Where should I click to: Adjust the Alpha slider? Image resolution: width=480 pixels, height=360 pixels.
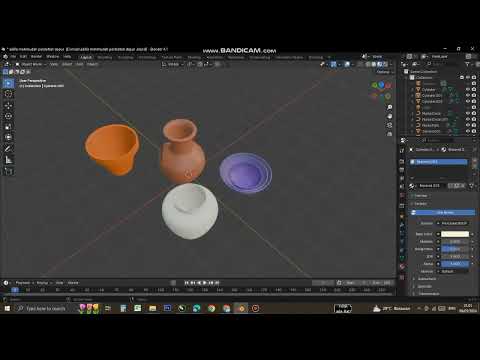(455, 264)
